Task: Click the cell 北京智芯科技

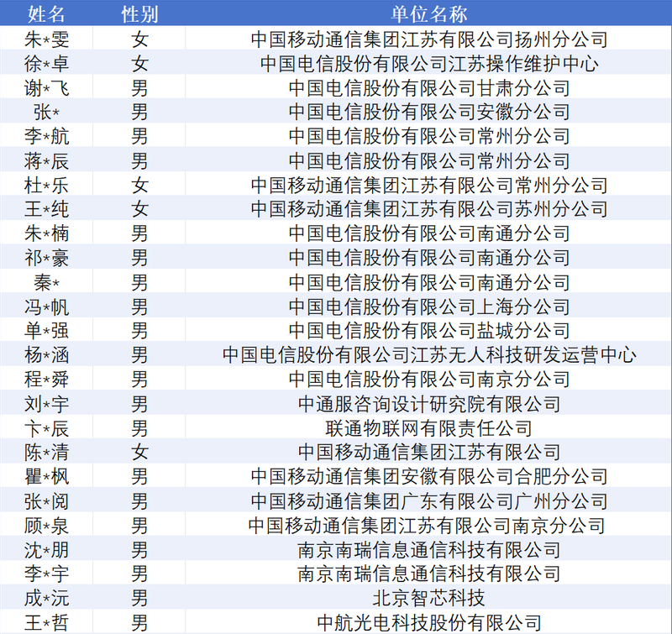Action: click(429, 598)
